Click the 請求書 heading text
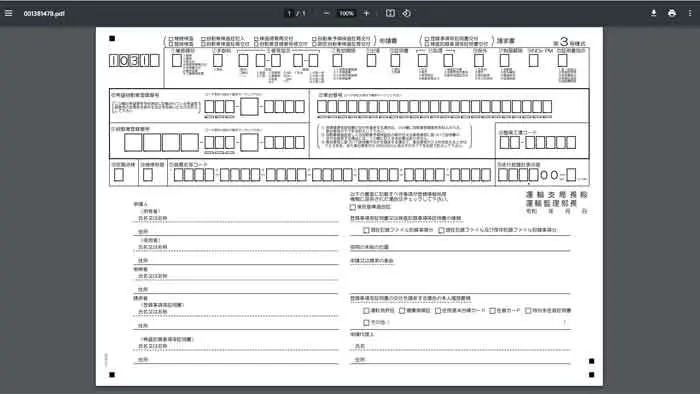 click(x=506, y=41)
